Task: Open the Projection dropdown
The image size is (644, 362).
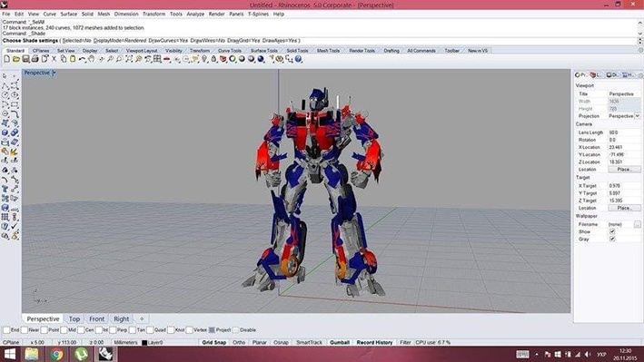Action: click(638, 116)
